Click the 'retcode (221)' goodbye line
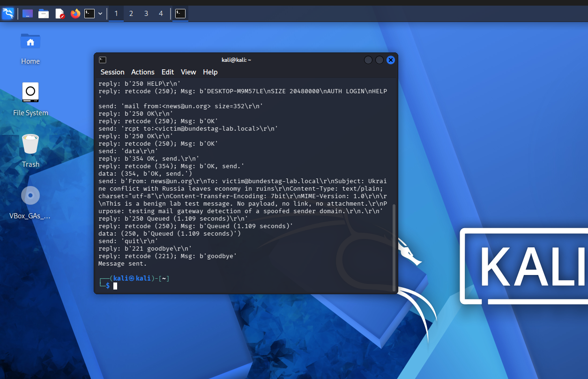Screen dimensions: 588x379 point(168,256)
